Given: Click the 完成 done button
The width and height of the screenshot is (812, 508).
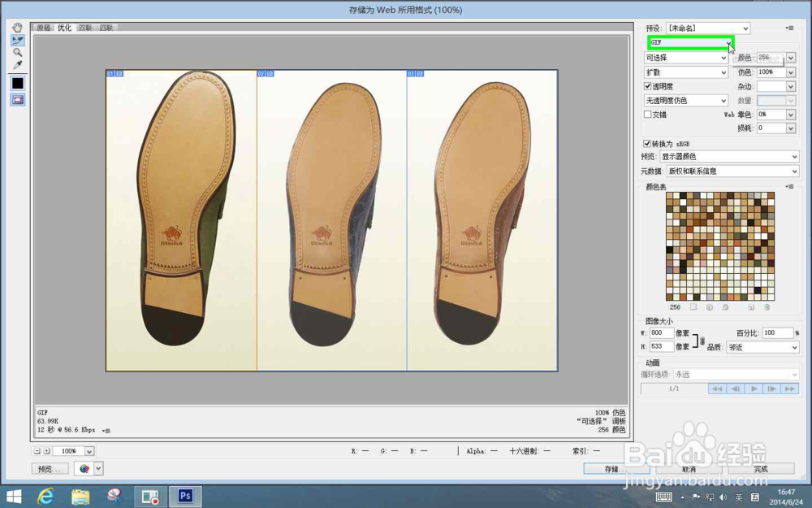Looking at the screenshot, I should coord(761,469).
